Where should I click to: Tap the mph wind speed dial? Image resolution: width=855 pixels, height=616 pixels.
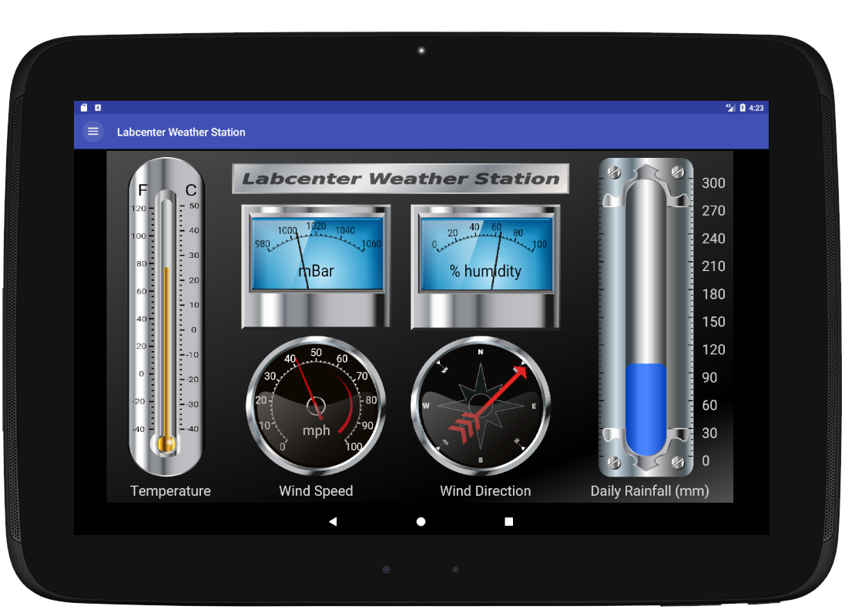click(x=317, y=406)
